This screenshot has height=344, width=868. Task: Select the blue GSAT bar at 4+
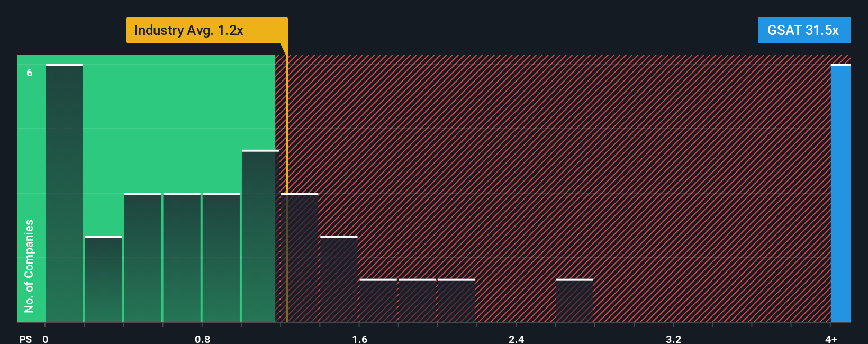tap(841, 193)
